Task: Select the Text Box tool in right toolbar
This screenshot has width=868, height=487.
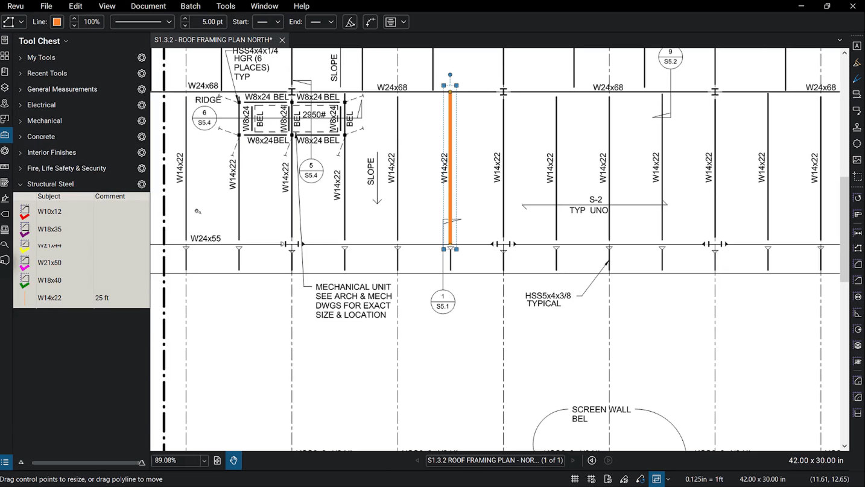Action: coord(857,46)
